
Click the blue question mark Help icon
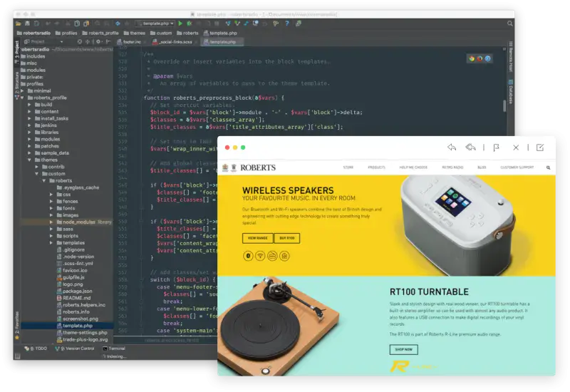(x=287, y=24)
